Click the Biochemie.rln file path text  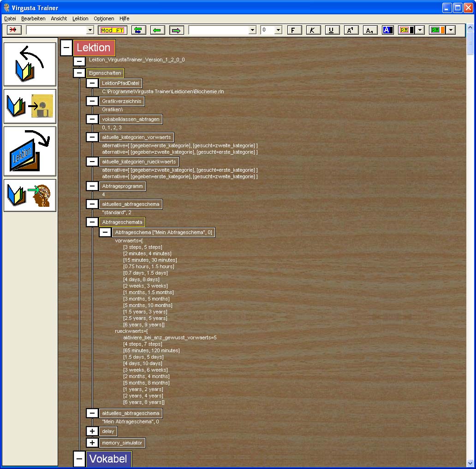pyautogui.click(x=163, y=91)
